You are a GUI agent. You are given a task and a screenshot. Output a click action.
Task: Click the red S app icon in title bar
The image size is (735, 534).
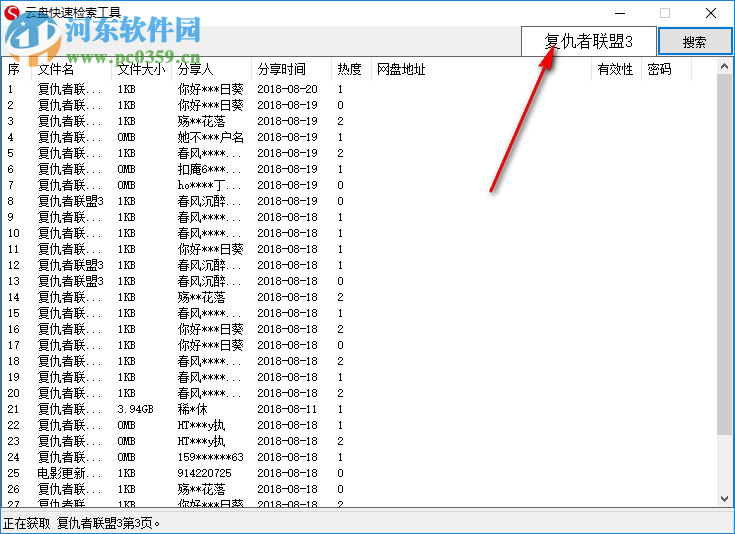11,12
